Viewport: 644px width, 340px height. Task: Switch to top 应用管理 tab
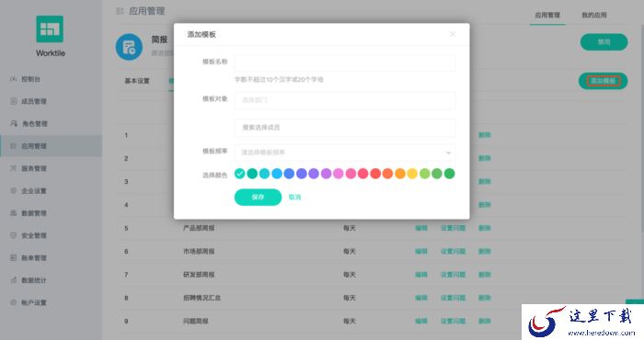pyautogui.click(x=547, y=16)
